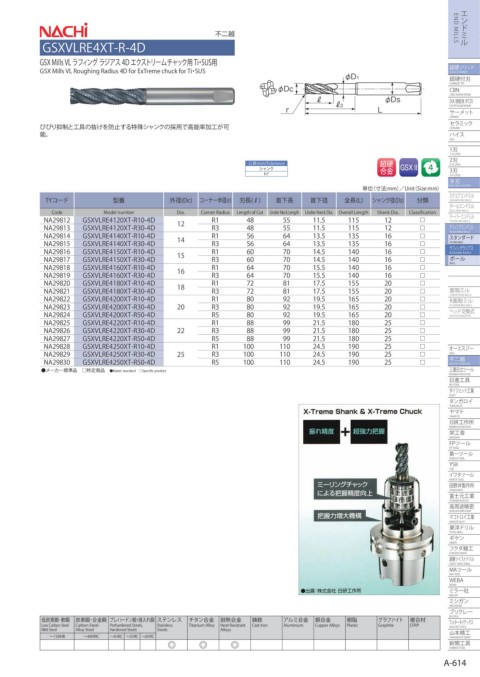
Task: Click the 振れ精度 black label
Action: coord(322,431)
